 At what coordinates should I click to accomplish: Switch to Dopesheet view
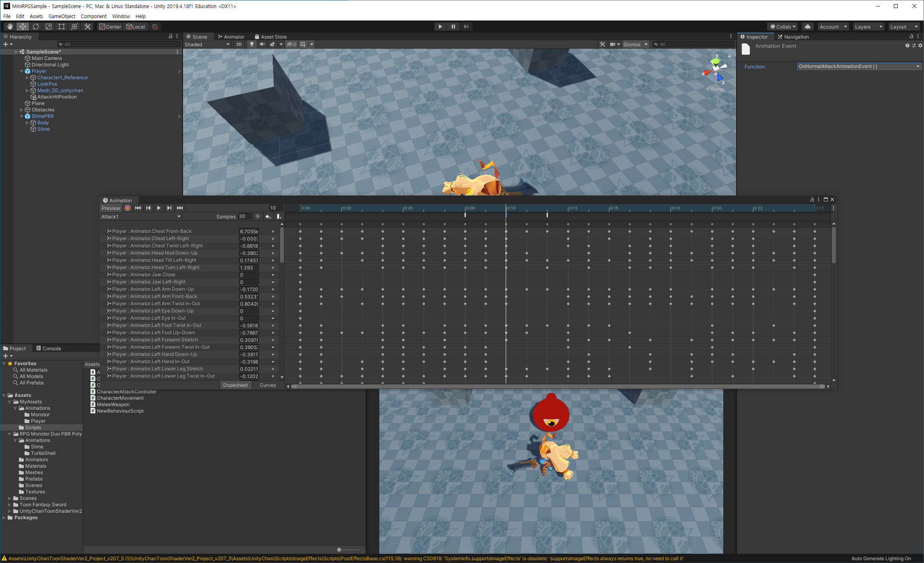point(236,385)
